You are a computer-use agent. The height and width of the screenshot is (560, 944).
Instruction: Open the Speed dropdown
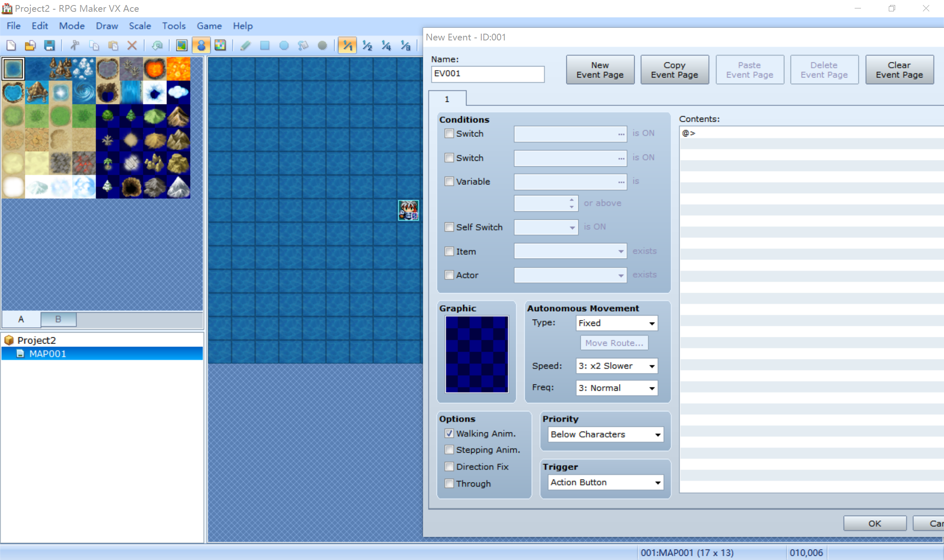617,366
